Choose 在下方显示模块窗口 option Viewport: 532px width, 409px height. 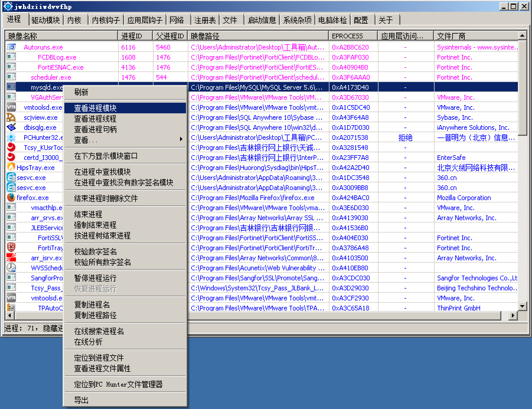tap(125, 156)
